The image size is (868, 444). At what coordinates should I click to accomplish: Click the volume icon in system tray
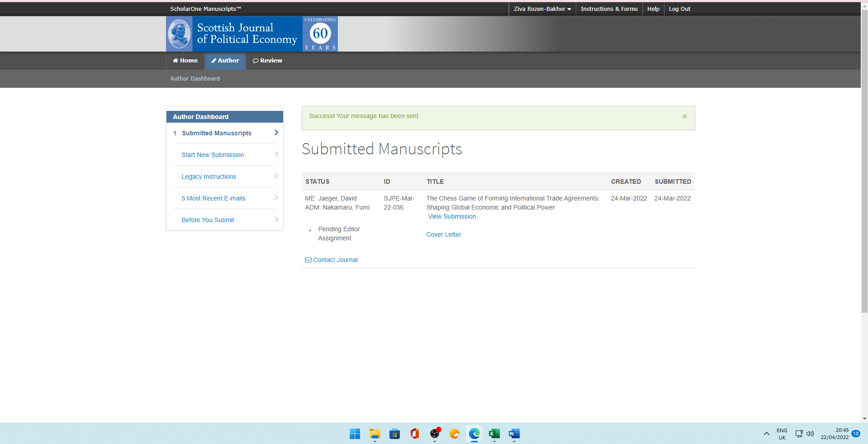tap(810, 434)
